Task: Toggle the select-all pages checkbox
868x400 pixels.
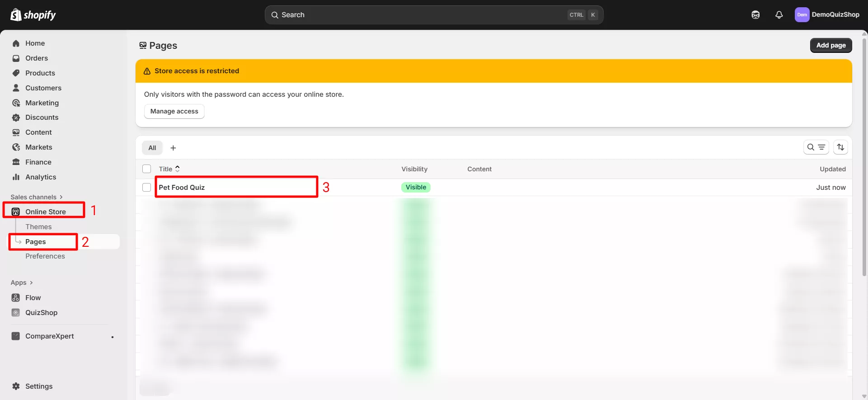Action: coord(147,169)
